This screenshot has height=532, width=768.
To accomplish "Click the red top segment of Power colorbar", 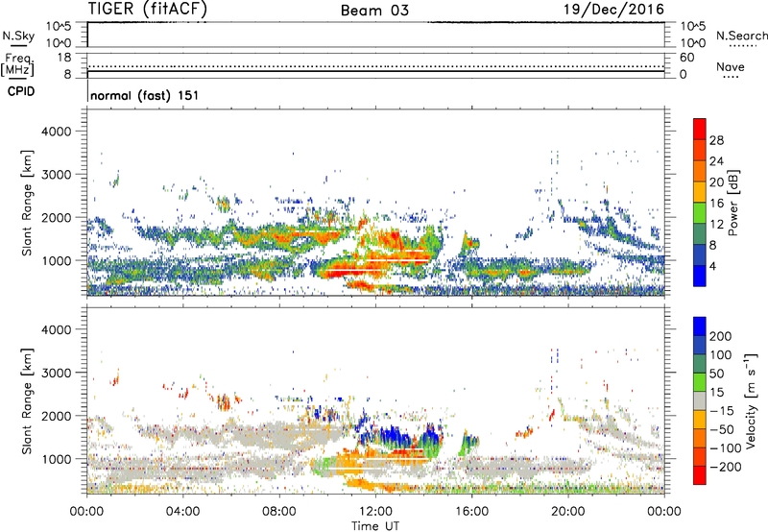I will click(x=700, y=129).
